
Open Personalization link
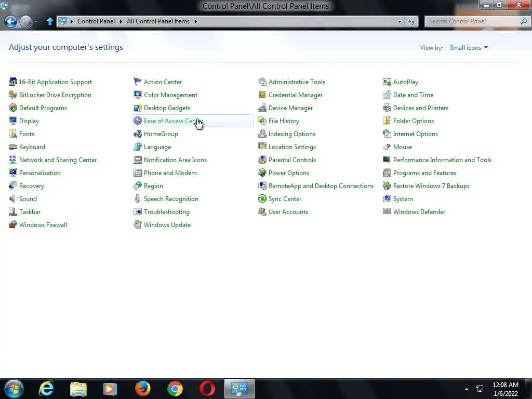click(39, 172)
